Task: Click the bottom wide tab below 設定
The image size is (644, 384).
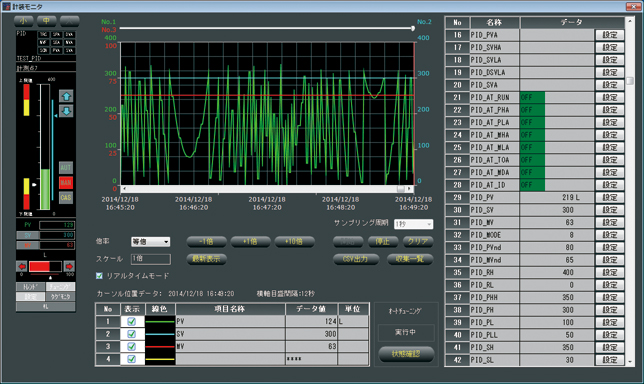Action: [46, 306]
